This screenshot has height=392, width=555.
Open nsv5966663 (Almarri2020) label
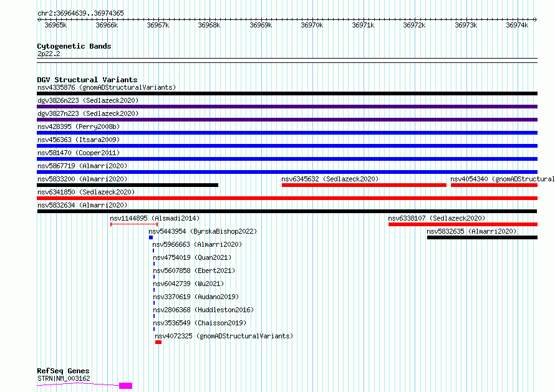(x=197, y=244)
